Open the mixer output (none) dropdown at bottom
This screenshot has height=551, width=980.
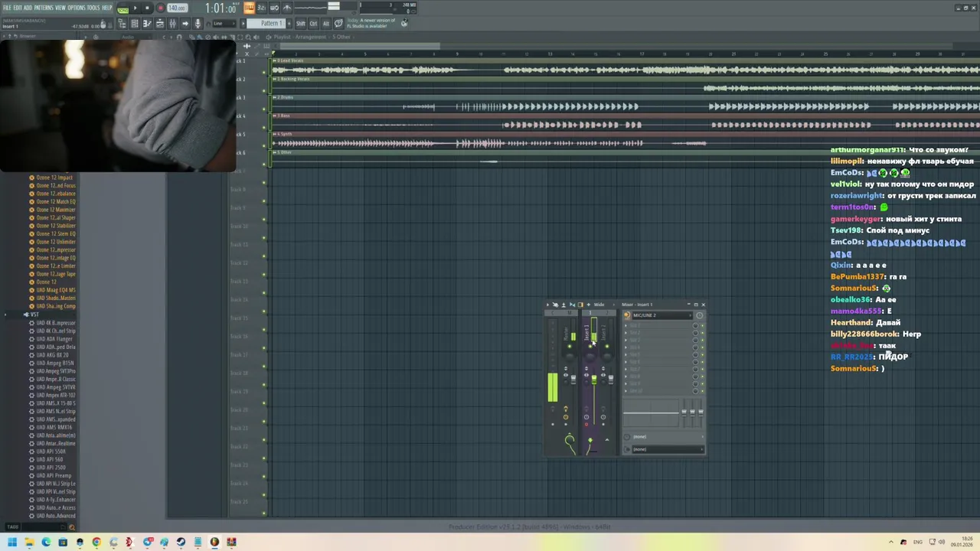[x=668, y=449]
